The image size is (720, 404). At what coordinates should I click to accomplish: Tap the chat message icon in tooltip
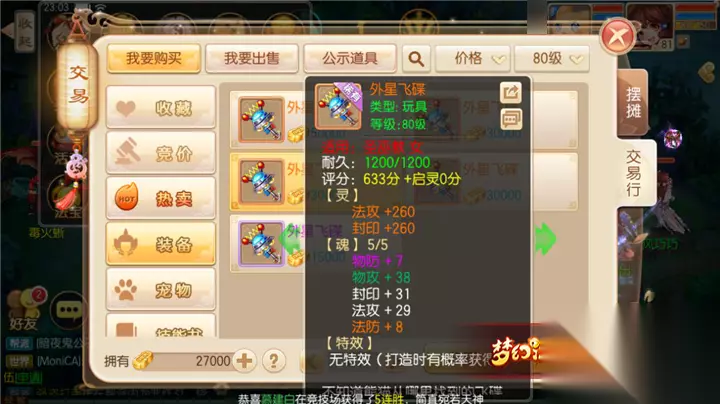(511, 119)
